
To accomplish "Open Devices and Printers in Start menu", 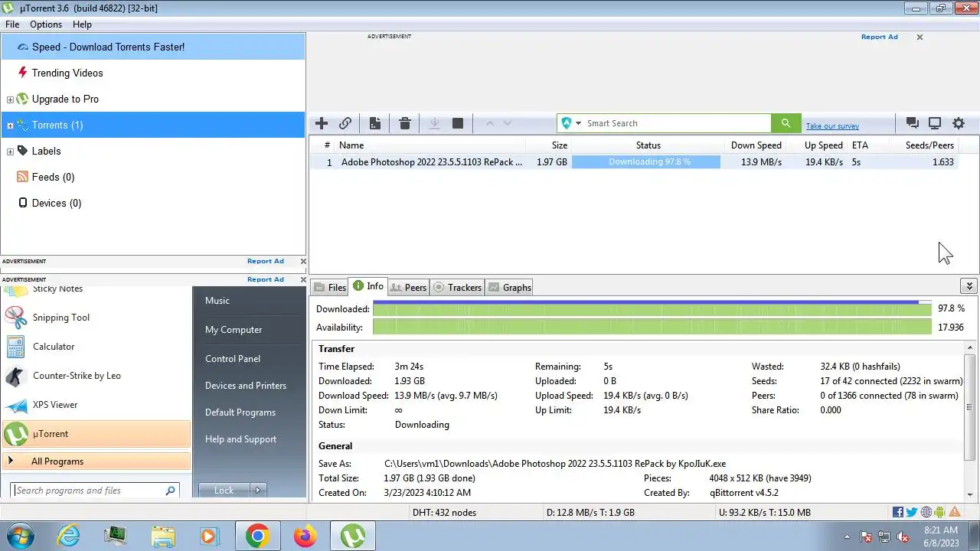I will (246, 386).
